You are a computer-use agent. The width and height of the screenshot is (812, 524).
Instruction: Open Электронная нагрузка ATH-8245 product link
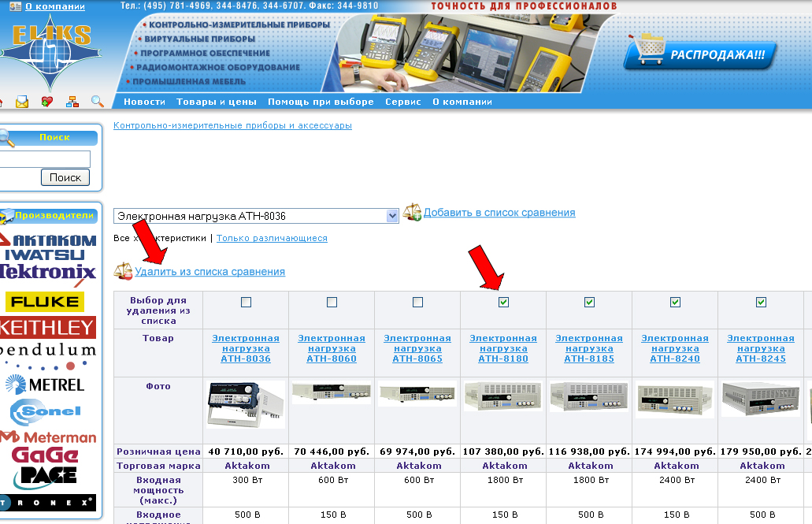pyautogui.click(x=761, y=348)
